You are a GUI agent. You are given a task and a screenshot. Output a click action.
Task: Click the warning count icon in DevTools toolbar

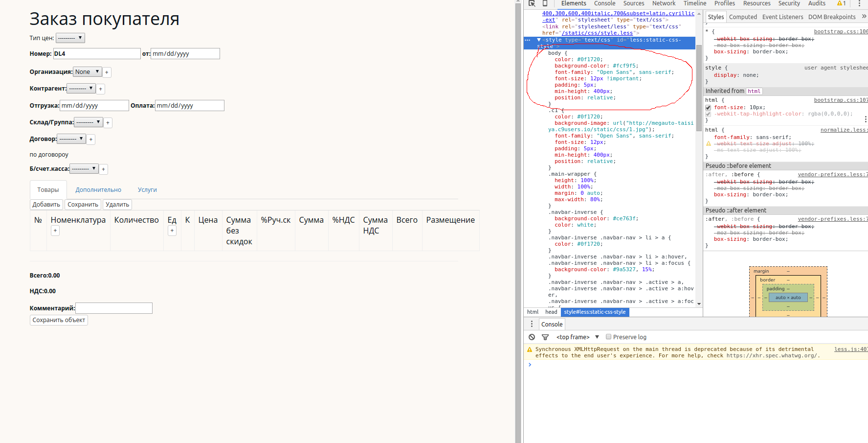tap(842, 3)
